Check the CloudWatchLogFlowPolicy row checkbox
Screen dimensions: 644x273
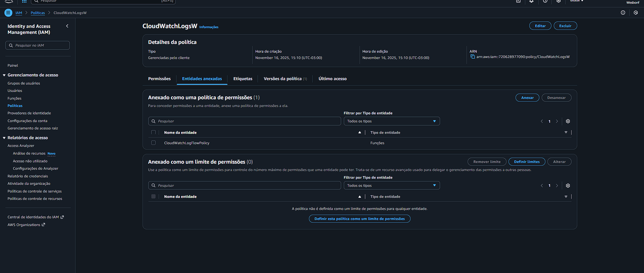pos(153,143)
